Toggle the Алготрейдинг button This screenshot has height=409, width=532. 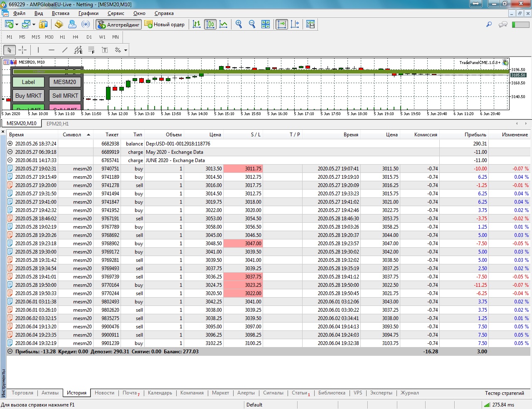pyautogui.click(x=119, y=25)
